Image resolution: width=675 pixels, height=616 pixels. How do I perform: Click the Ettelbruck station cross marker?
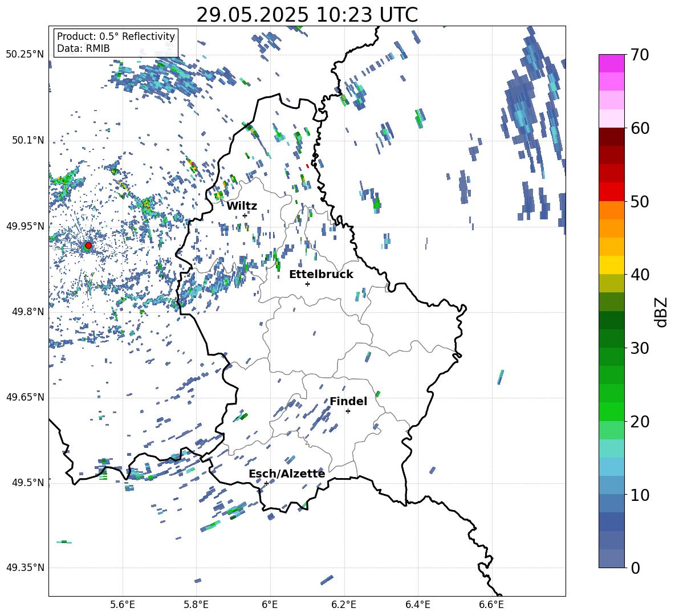click(307, 284)
